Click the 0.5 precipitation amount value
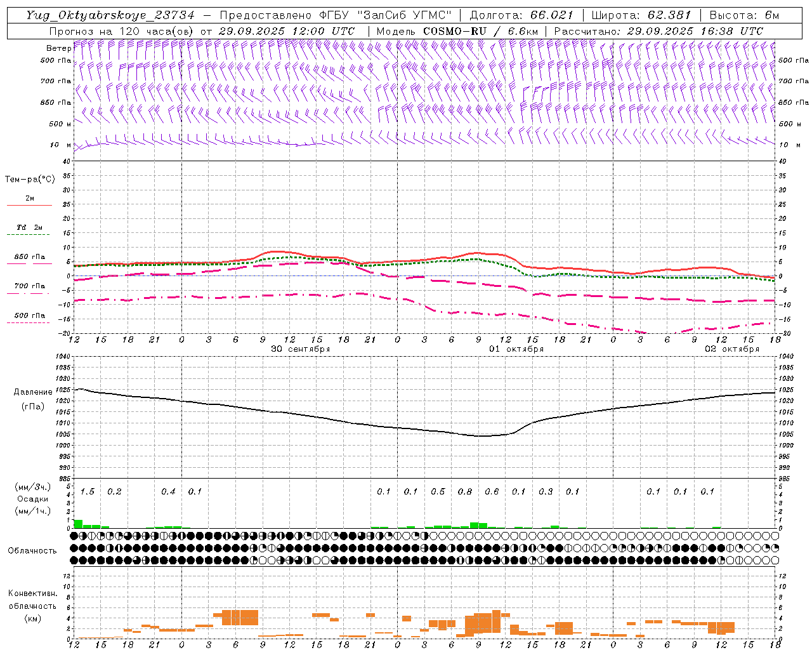Screen dimensions: 812x650 point(438,492)
